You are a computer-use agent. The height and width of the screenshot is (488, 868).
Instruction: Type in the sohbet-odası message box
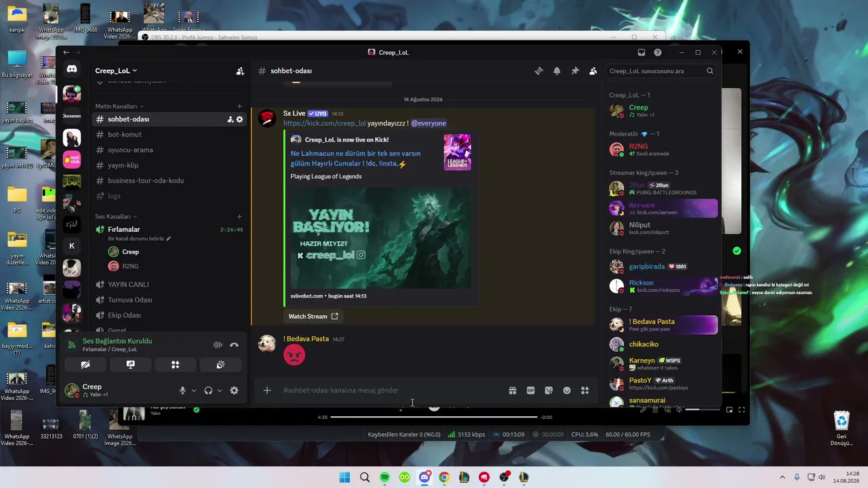coord(393,390)
